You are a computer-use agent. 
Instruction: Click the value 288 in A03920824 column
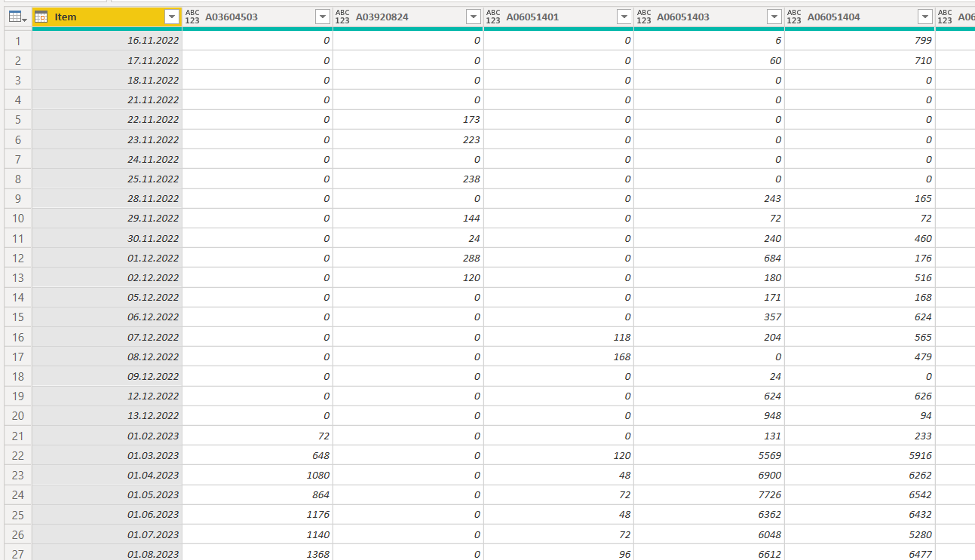[408, 258]
